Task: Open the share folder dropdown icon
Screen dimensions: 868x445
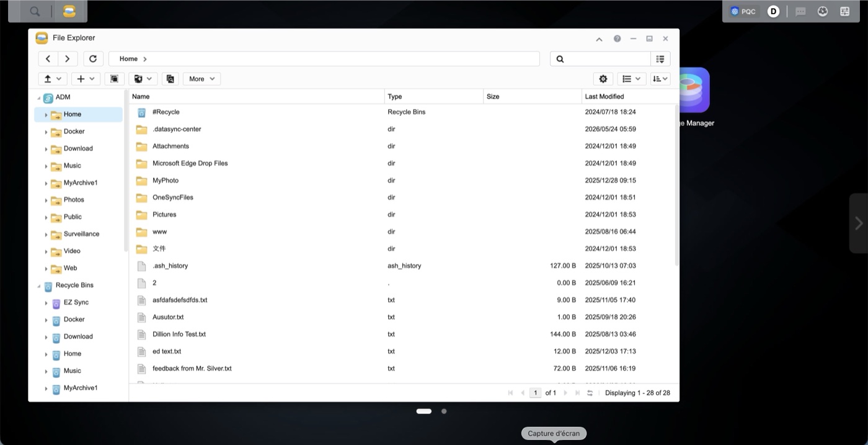Action: pos(143,79)
